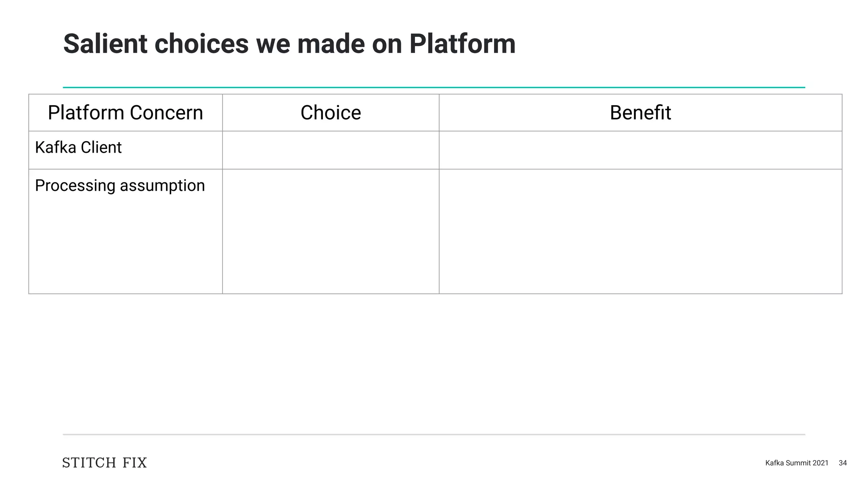868x489 pixels.
Task: Click empty Benefit cell in Processing assumption row
Action: pos(640,231)
